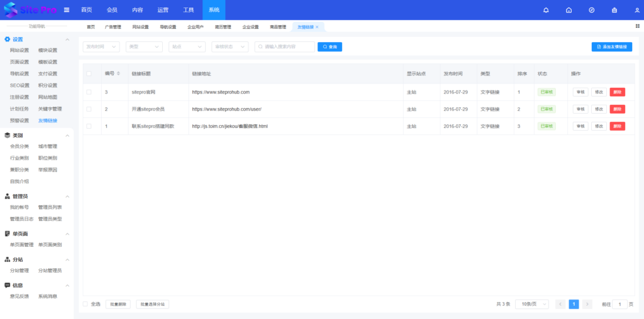Collapse the 管理员 sidebar section
This screenshot has width=644, height=319.
pyautogui.click(x=68, y=197)
